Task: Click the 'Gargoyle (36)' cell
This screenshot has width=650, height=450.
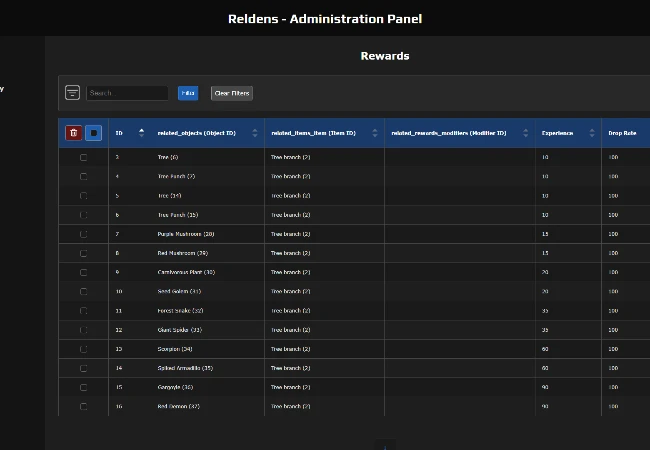Action: [175, 387]
